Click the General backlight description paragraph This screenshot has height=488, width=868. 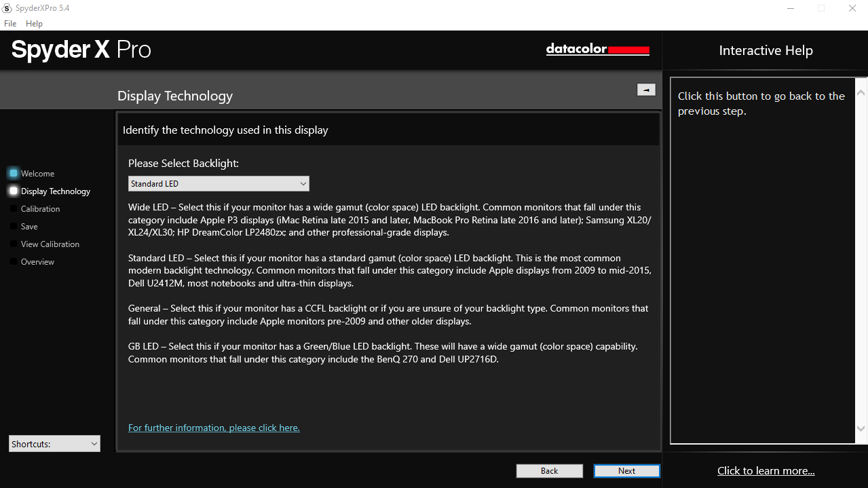point(388,315)
